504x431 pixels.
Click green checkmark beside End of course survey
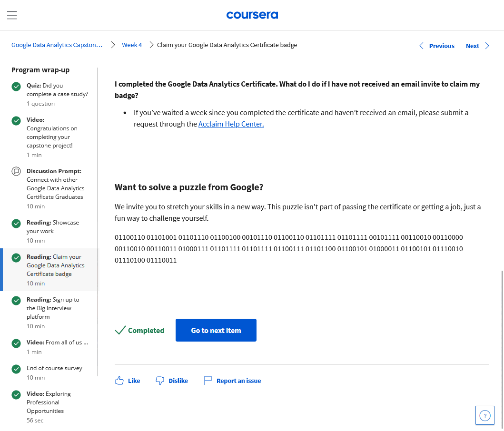click(x=16, y=369)
